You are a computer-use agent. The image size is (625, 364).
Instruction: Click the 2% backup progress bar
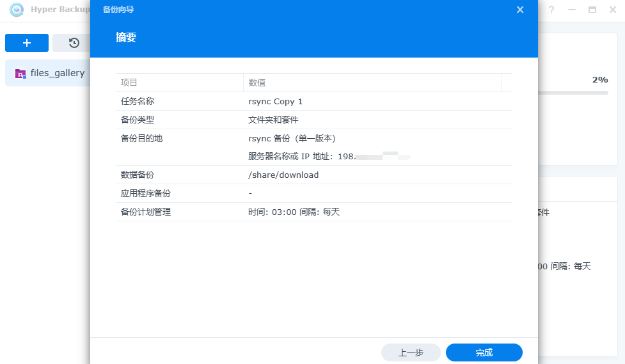[x=573, y=93]
